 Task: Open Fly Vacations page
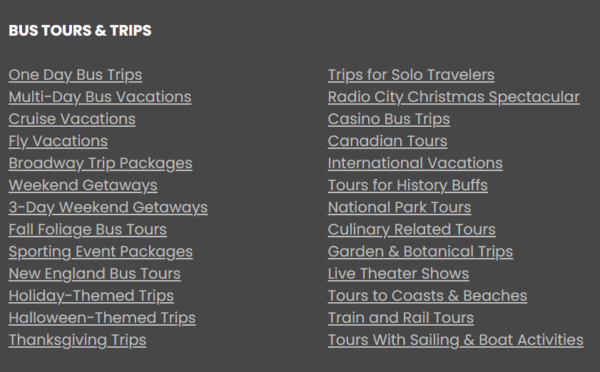pos(58,141)
